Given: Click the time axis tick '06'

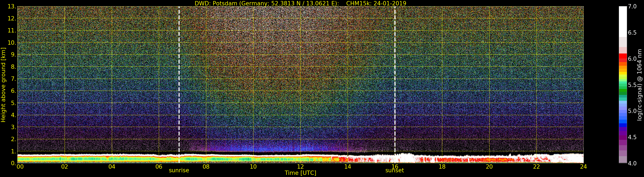Looking at the screenshot, I should [x=159, y=166].
